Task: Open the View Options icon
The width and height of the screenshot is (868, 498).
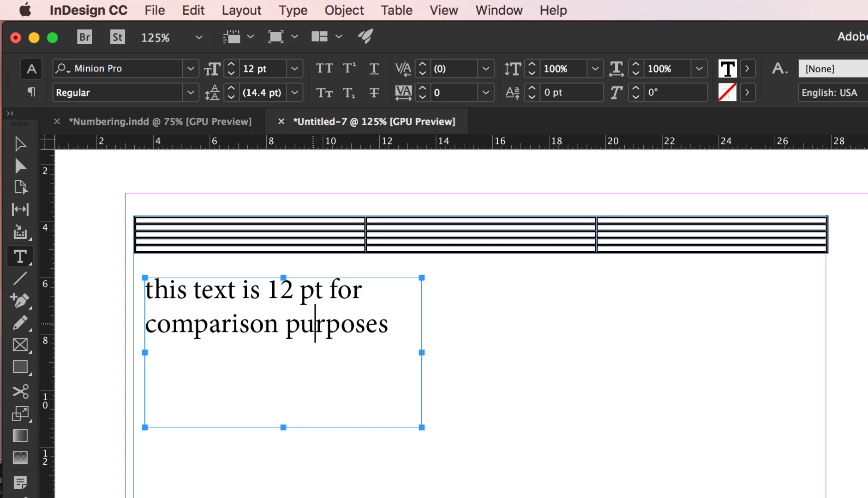Action: coord(232,37)
